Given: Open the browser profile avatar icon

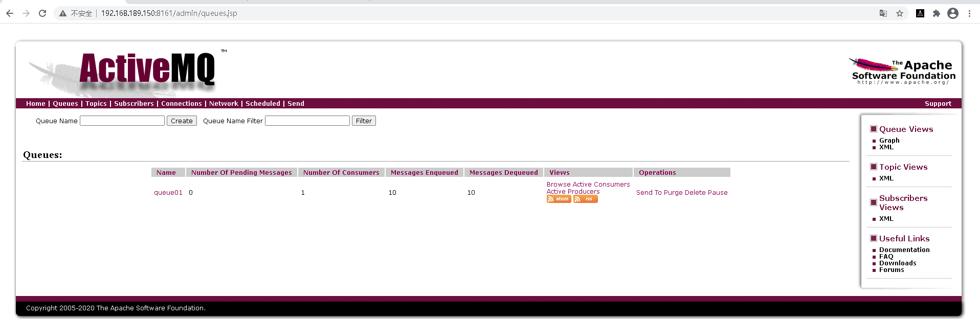Looking at the screenshot, I should (953, 13).
